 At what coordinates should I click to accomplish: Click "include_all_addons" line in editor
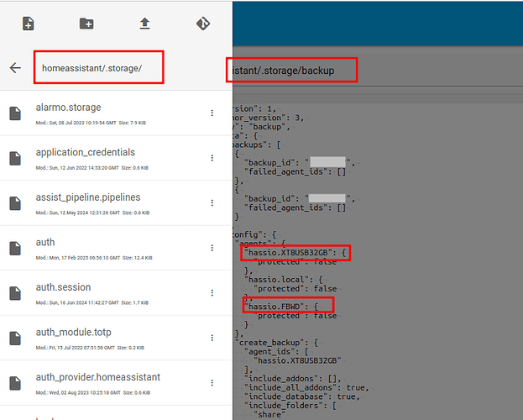coord(306,387)
